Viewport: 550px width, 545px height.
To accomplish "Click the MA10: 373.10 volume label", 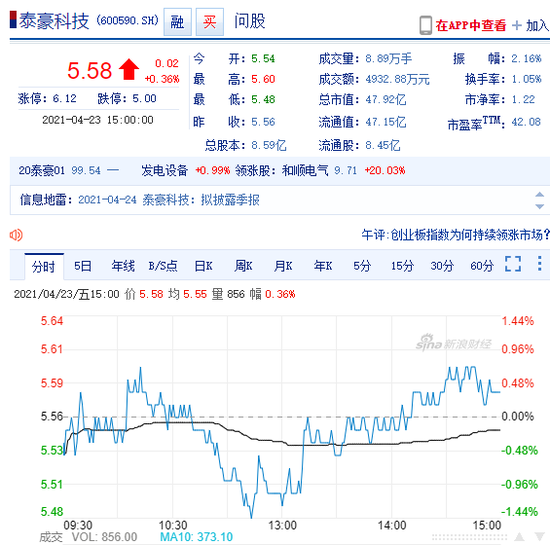I will pos(196,537).
